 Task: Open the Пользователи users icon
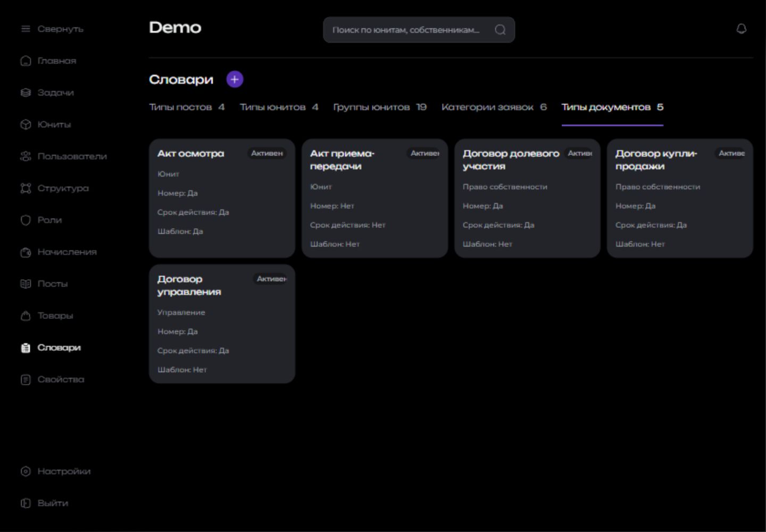click(x=26, y=156)
